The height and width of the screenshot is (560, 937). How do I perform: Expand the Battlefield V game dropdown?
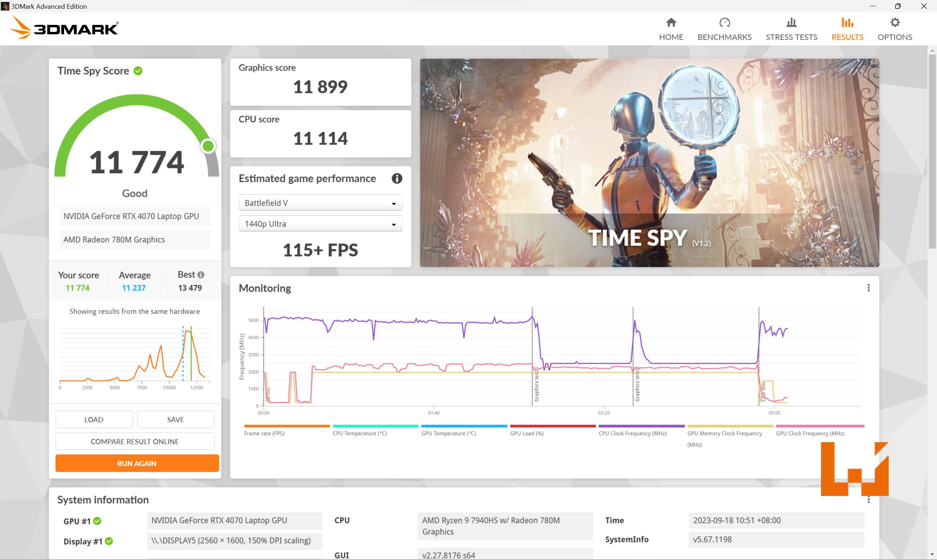point(320,203)
